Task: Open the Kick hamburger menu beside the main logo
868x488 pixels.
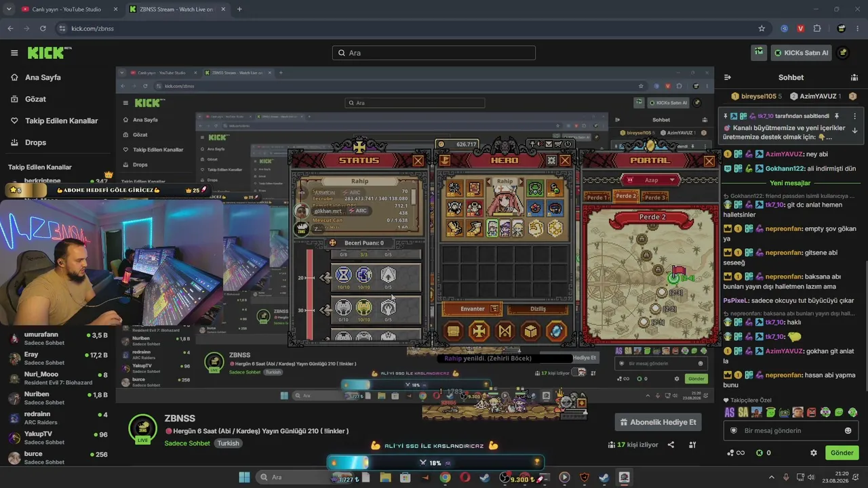Action: tap(14, 53)
